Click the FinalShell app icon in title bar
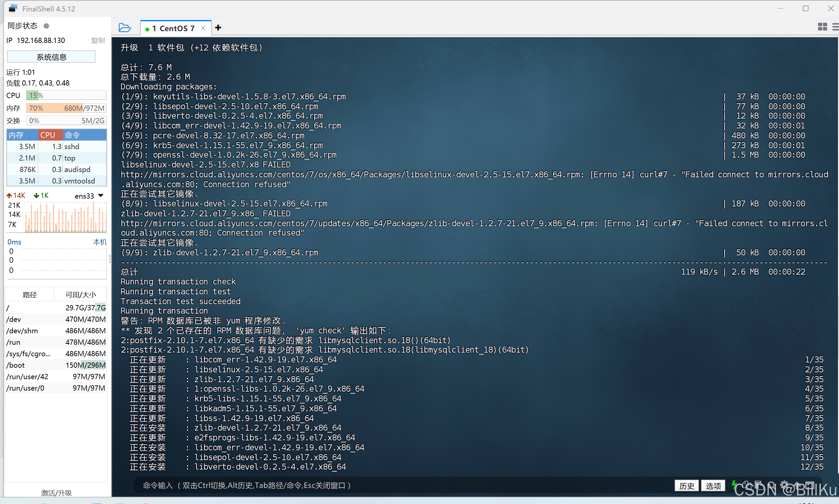This screenshot has width=839, height=504. pos(13,9)
